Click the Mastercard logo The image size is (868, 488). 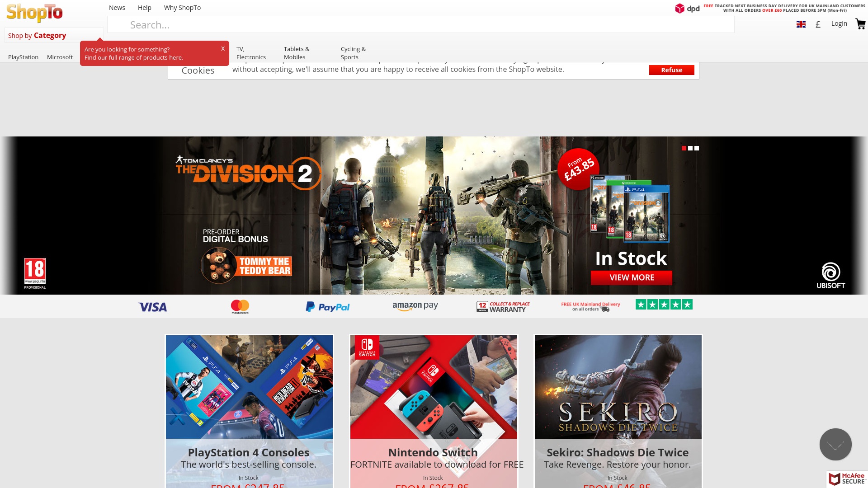coord(240,307)
